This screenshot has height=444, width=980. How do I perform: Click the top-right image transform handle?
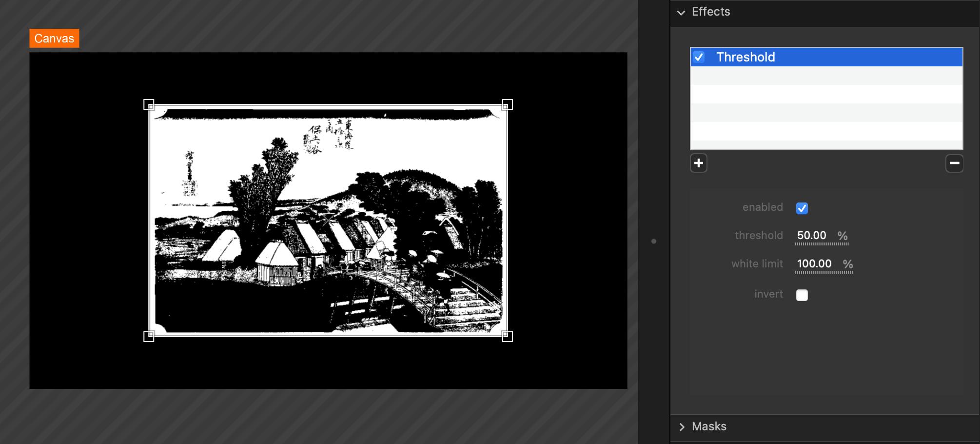point(507,104)
